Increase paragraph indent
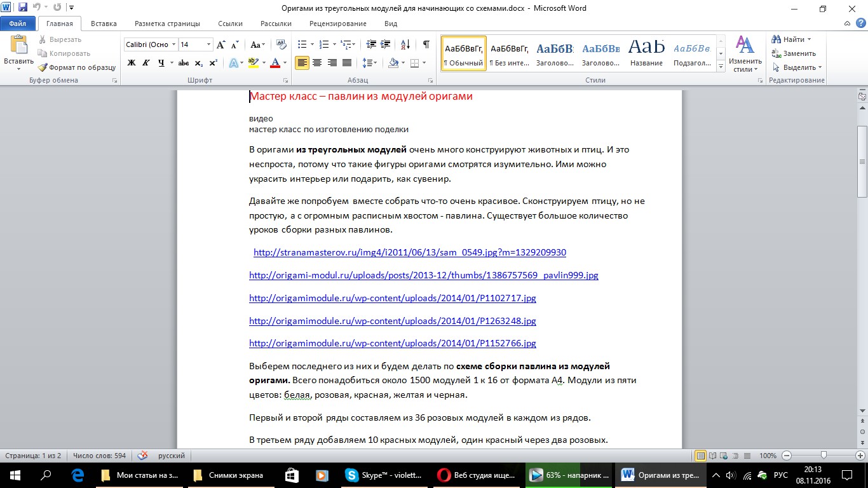 pyautogui.click(x=386, y=44)
